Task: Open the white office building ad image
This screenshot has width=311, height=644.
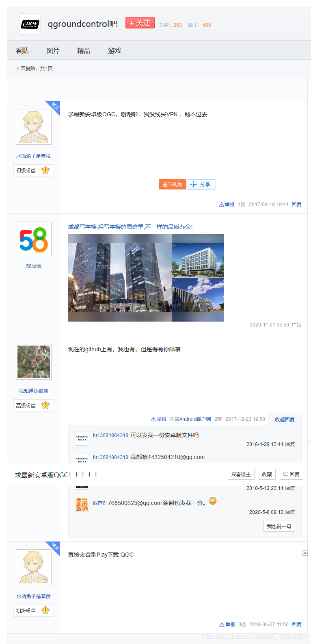Action: 198,256
